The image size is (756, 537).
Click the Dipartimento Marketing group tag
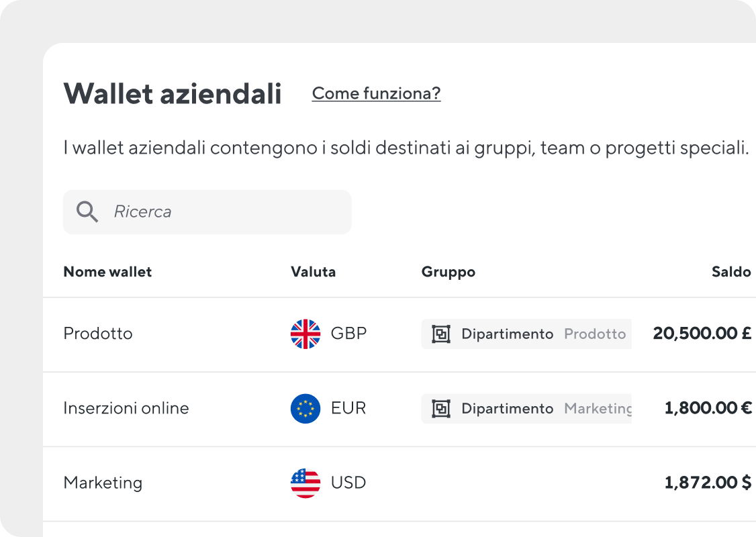click(x=526, y=408)
